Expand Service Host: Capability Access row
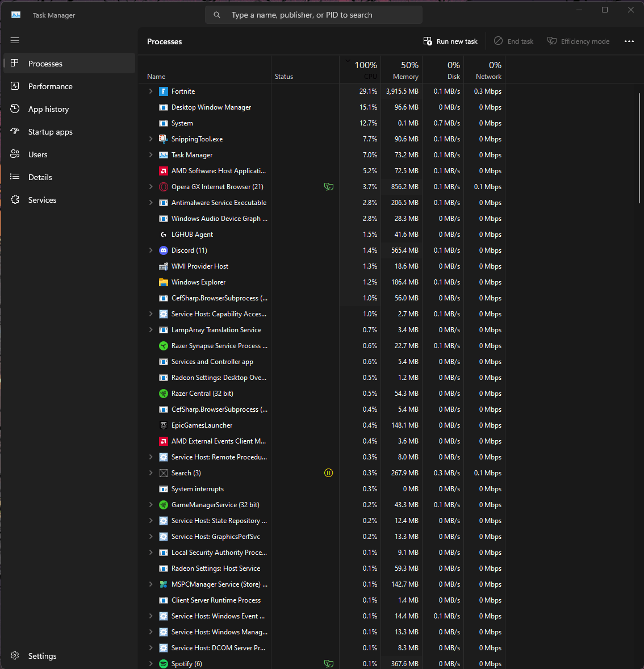 pos(150,314)
